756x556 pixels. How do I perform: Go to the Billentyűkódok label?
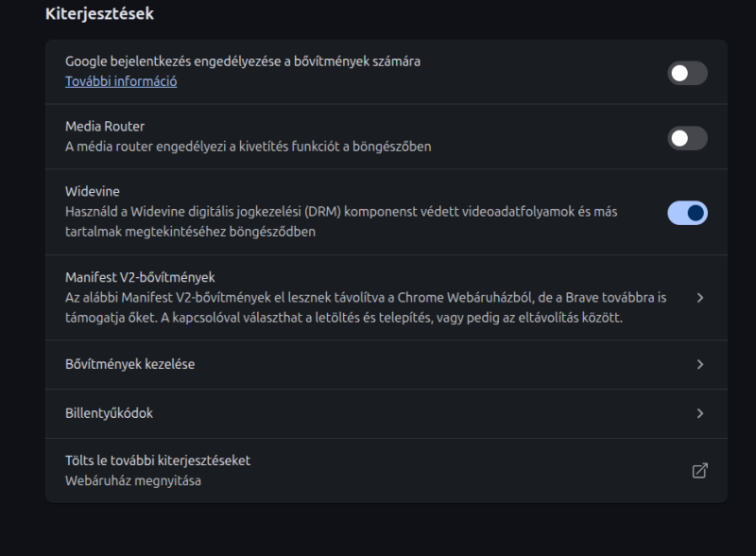click(x=109, y=413)
